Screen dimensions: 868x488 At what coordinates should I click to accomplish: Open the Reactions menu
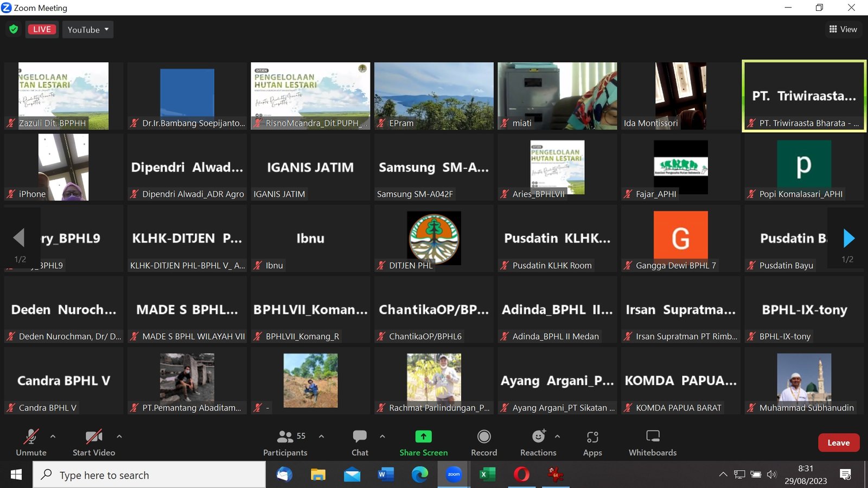click(x=538, y=443)
